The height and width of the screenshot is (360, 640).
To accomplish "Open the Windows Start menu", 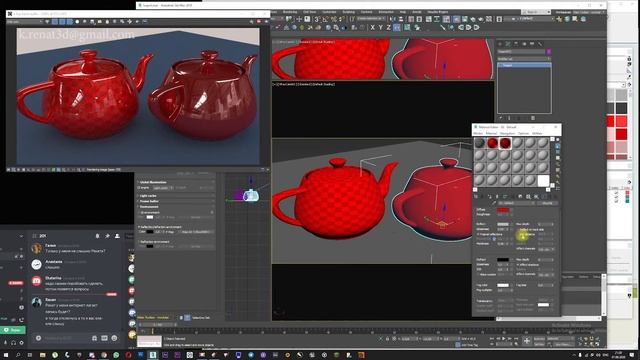I will [5, 355].
